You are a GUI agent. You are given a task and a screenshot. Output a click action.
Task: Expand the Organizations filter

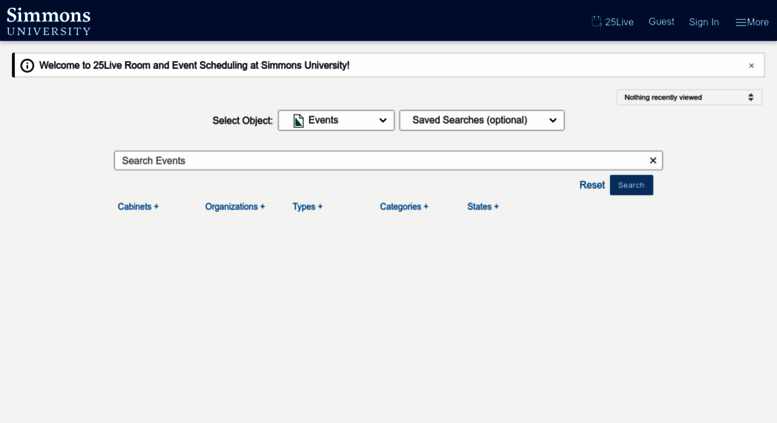235,207
